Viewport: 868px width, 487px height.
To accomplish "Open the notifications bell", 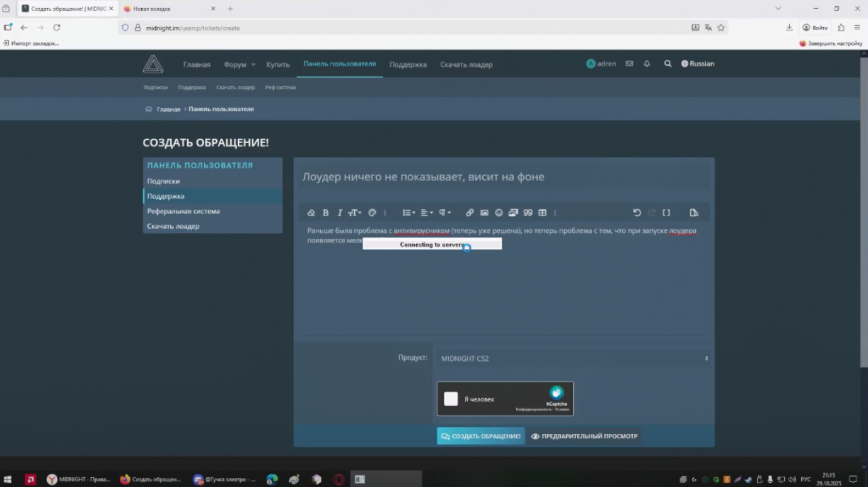I will click(647, 64).
